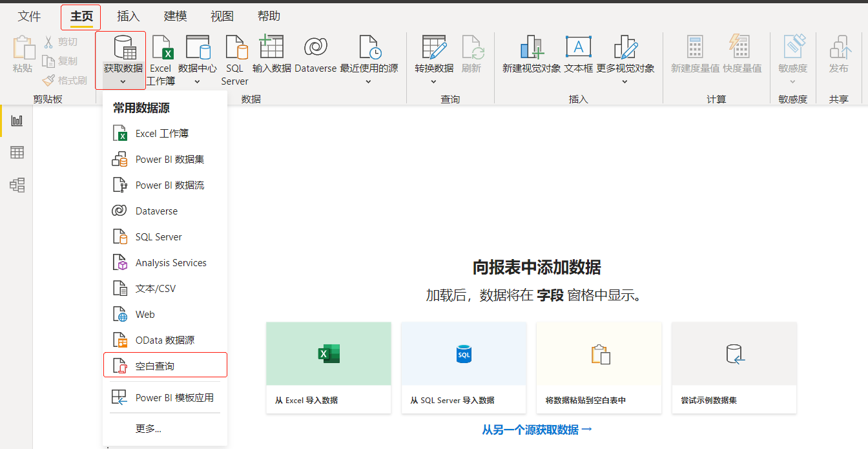Click the 复制 copy icon
Image resolution: width=868 pixels, height=449 pixels.
click(49, 61)
